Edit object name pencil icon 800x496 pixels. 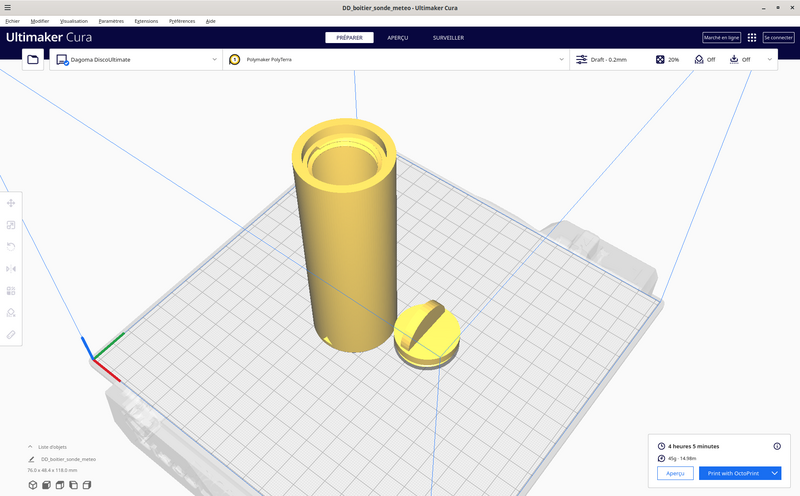click(x=31, y=460)
